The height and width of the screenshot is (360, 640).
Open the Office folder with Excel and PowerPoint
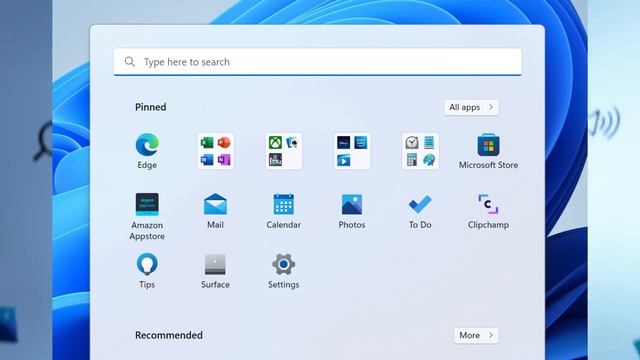pos(216,151)
